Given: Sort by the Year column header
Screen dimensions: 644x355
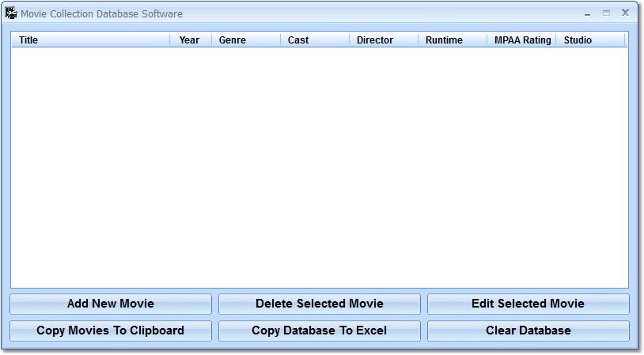Looking at the screenshot, I should pos(191,40).
